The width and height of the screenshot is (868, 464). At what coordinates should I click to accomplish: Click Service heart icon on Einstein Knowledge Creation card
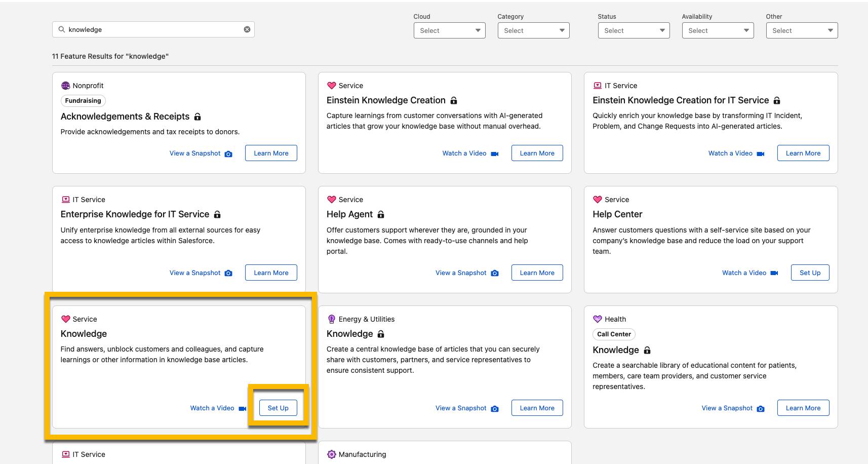(332, 86)
